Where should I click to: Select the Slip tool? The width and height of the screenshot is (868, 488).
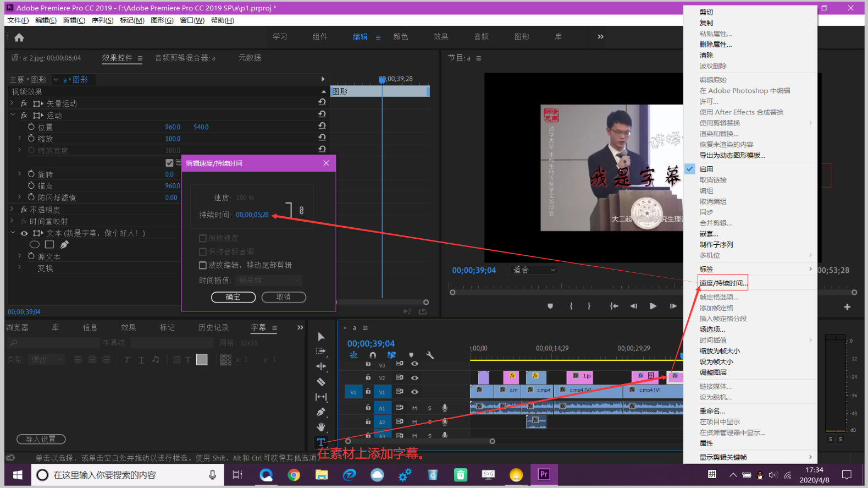(x=321, y=397)
